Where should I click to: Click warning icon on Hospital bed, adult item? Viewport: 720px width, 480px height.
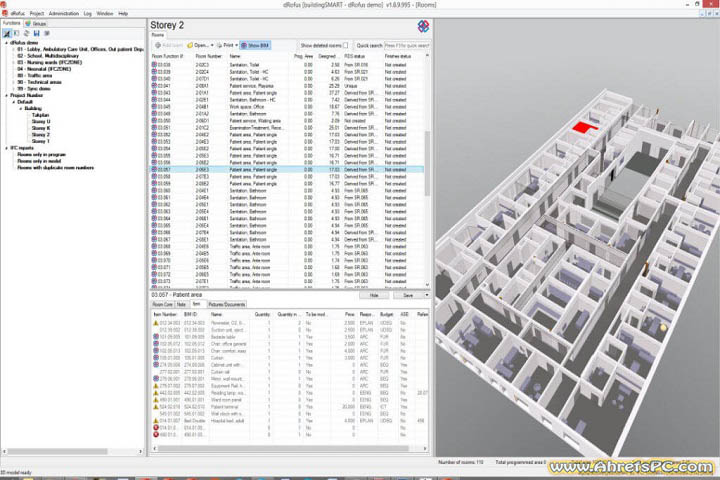(x=156, y=421)
